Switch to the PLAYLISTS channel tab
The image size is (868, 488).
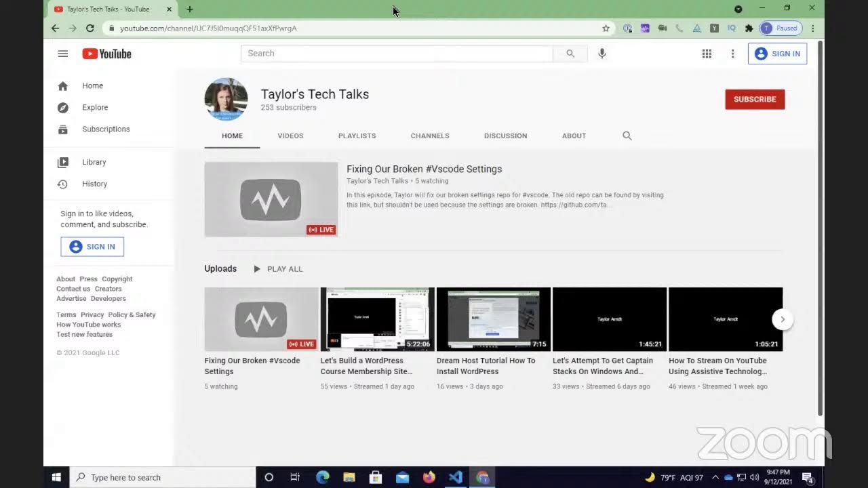(357, 136)
